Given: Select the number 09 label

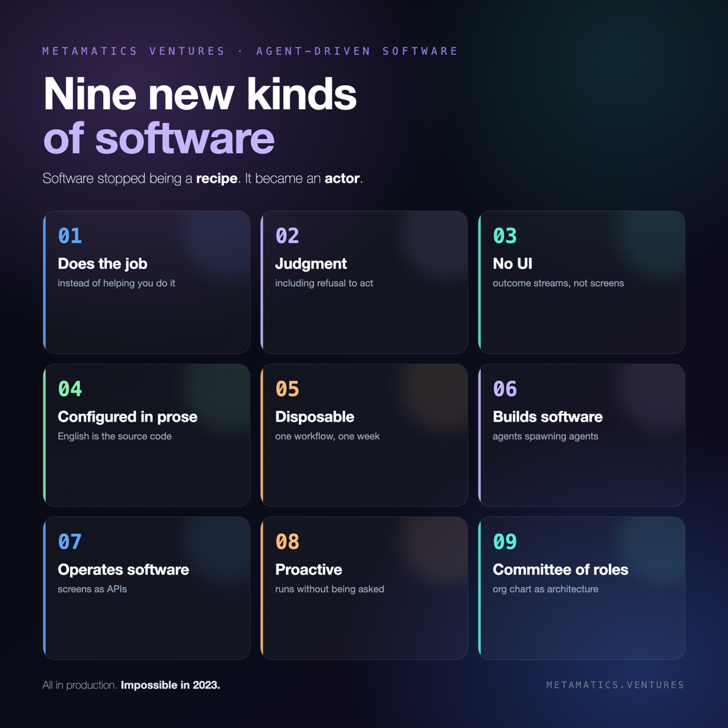Looking at the screenshot, I should tap(505, 542).
